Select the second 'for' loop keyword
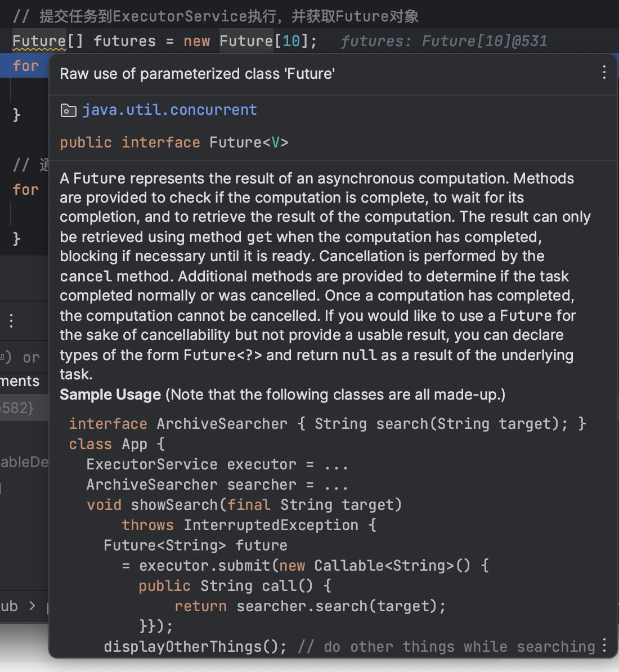This screenshot has width=619, height=672. [x=25, y=190]
